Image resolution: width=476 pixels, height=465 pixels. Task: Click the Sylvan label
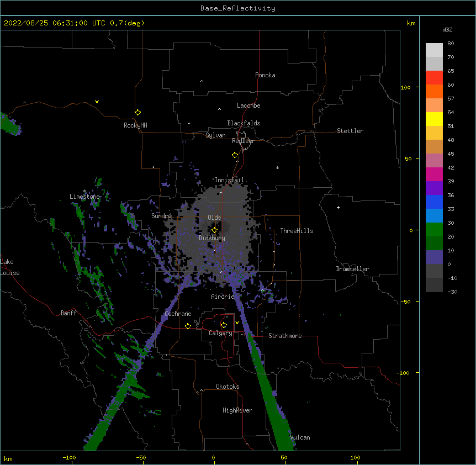pos(215,135)
